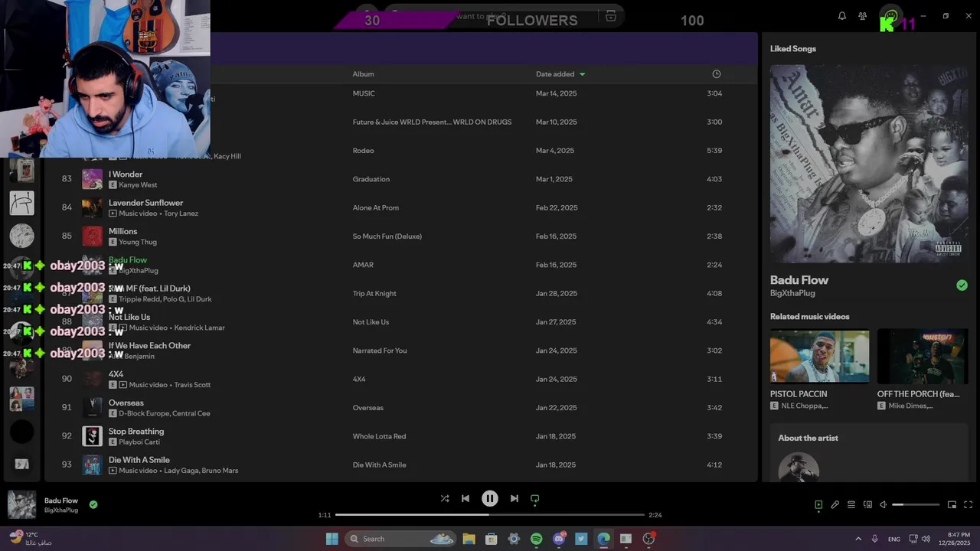Screen dimensions: 980x551
Task: Open the Graduation album link
Action: coord(371,179)
